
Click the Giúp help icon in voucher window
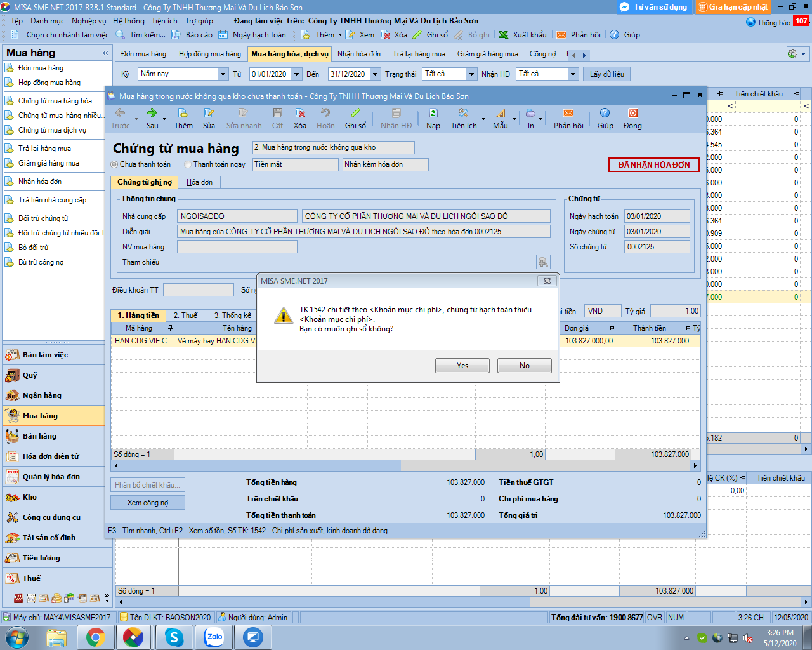605,114
